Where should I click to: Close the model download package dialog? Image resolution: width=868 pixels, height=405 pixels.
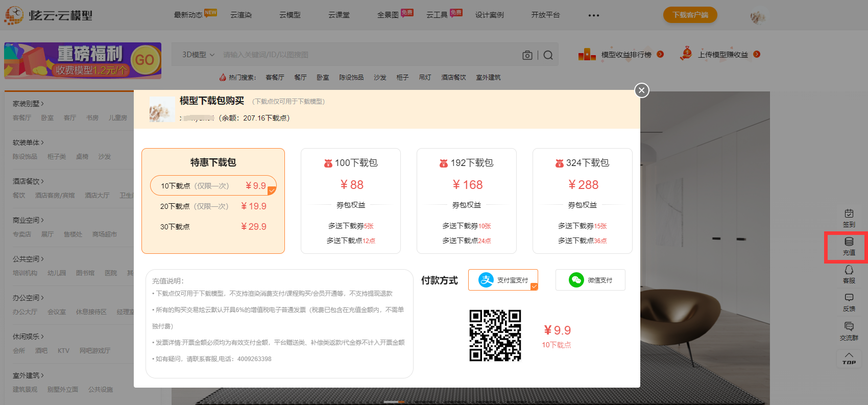point(641,90)
